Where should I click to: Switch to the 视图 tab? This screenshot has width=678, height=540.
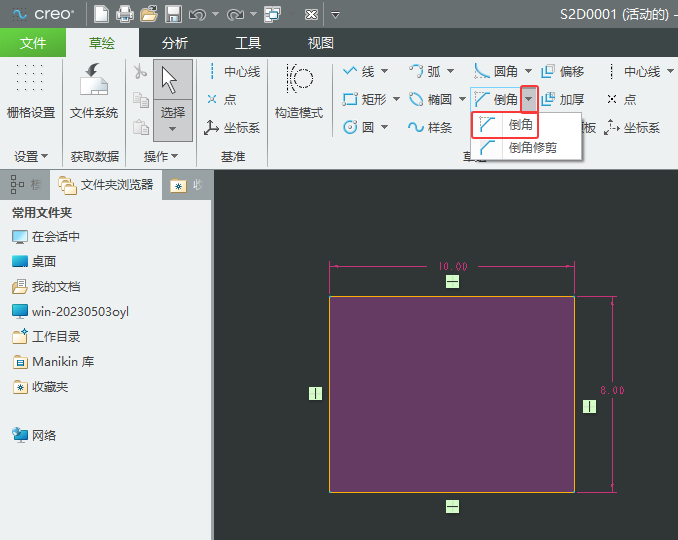click(320, 43)
